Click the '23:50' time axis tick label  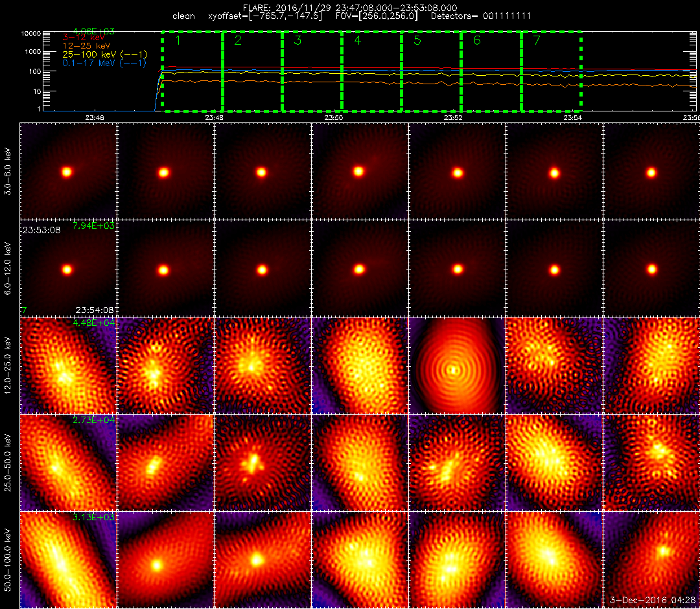(334, 118)
